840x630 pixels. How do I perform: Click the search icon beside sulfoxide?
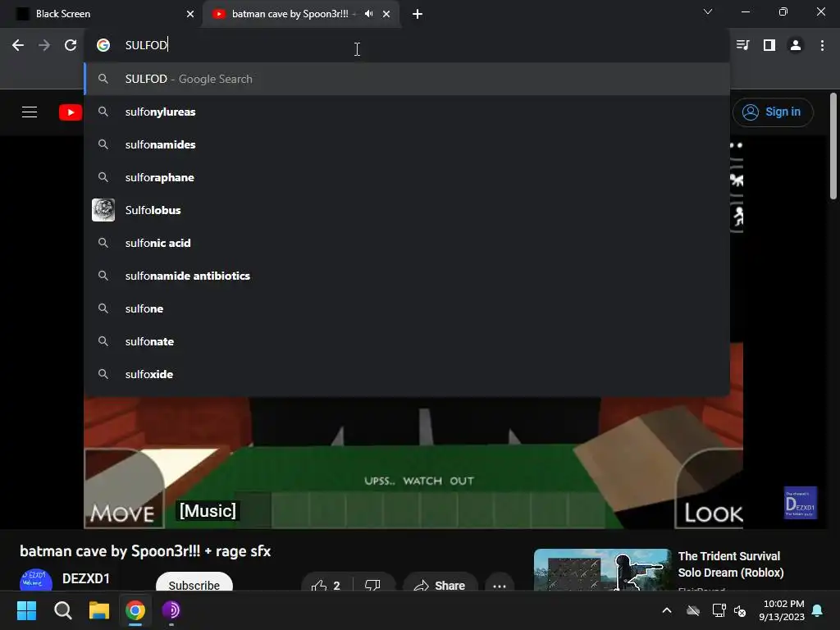click(x=103, y=374)
